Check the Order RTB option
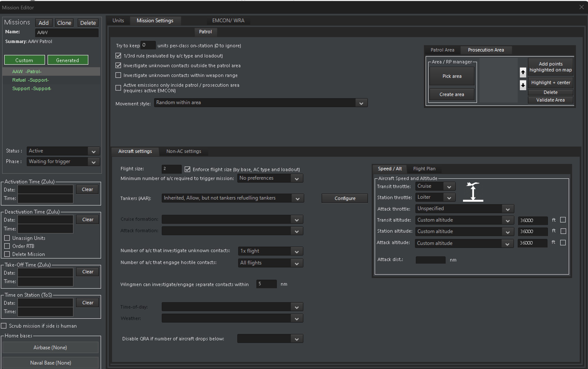 7,246
